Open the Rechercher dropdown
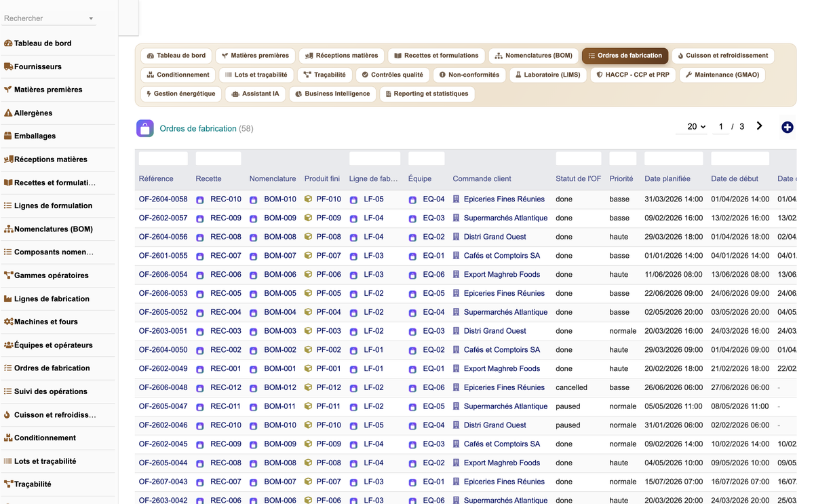The image size is (814, 504). tap(48, 18)
